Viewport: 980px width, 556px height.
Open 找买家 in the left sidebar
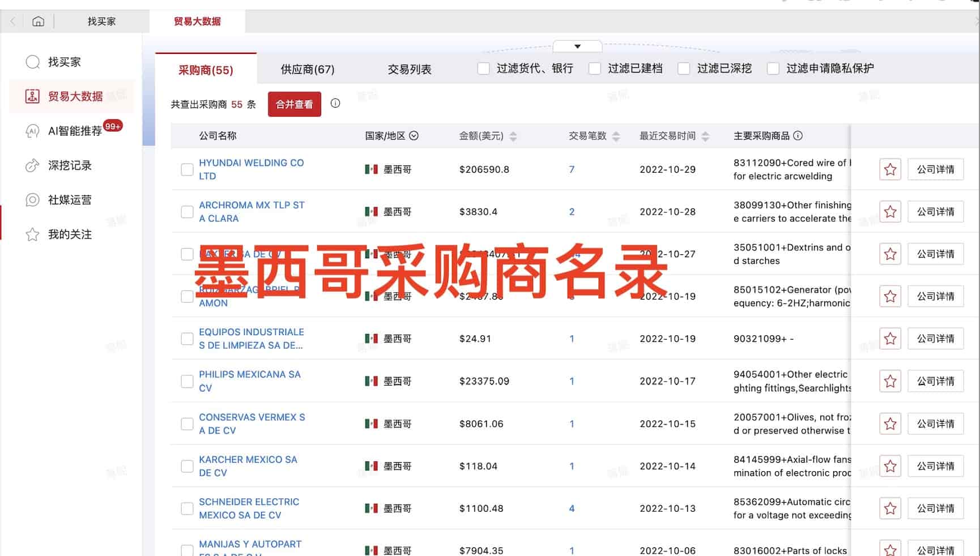coord(64,62)
